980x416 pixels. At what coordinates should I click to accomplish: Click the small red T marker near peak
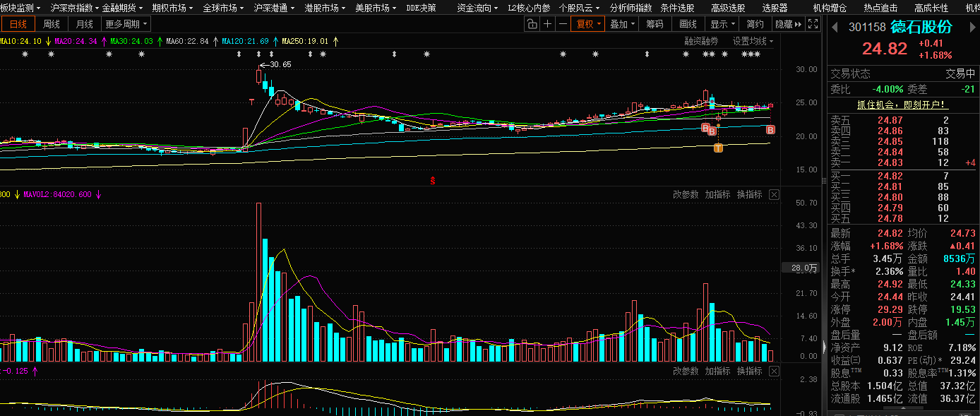click(x=251, y=102)
